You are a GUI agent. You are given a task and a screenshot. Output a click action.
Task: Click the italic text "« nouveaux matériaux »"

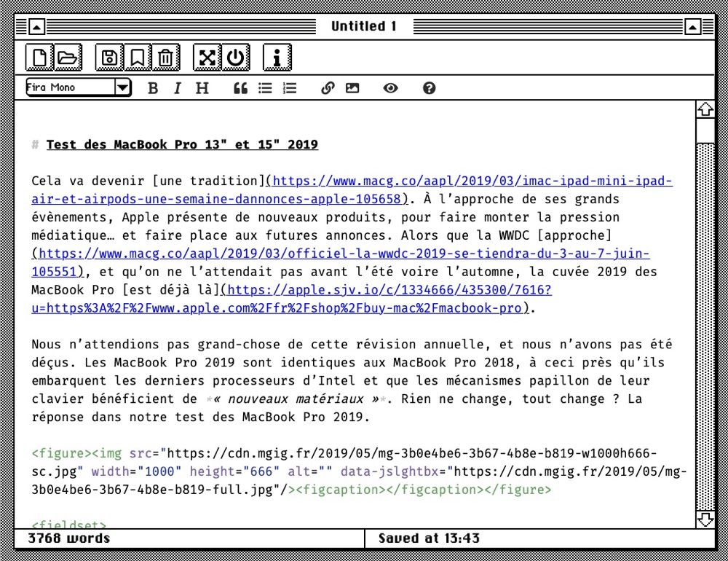[296, 399]
